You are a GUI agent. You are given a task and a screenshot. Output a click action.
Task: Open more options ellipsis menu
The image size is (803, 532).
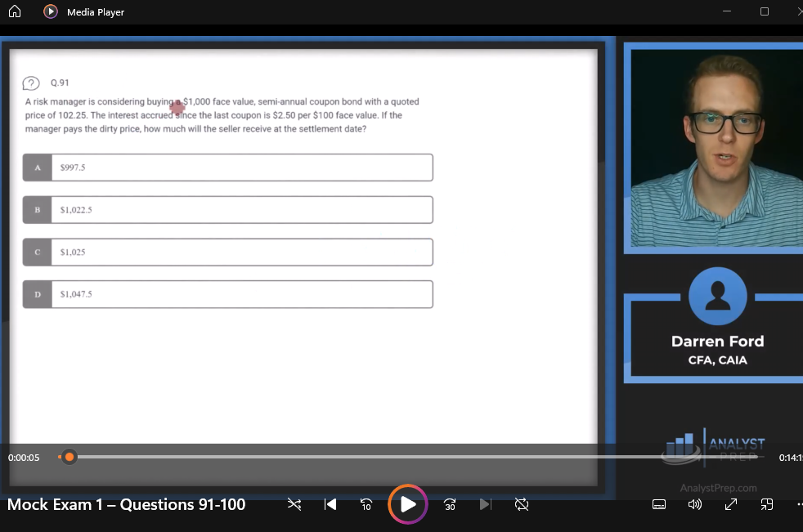(798, 504)
